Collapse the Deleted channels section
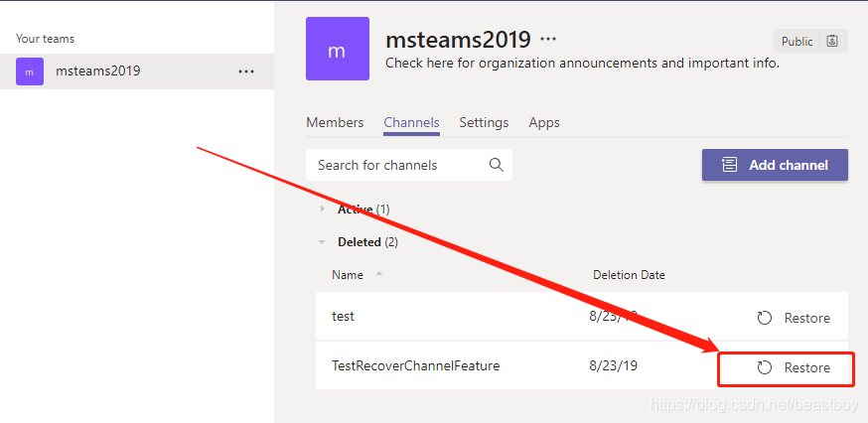The image size is (868, 423). 322,242
